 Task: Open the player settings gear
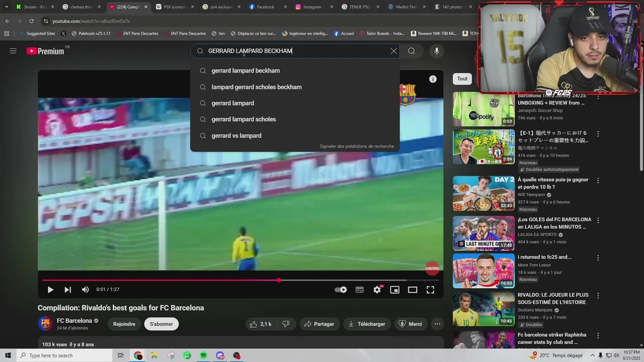tap(377, 290)
